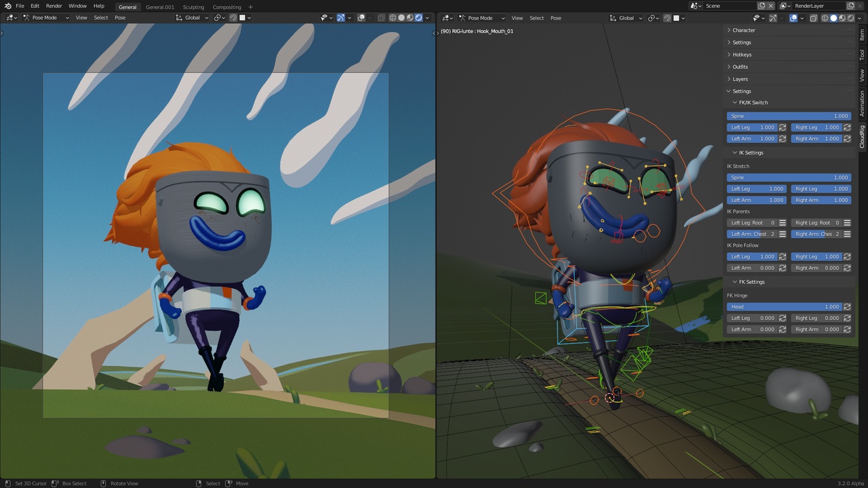The height and width of the screenshot is (488, 868).
Task: Expand the Character panel
Action: coord(743,30)
